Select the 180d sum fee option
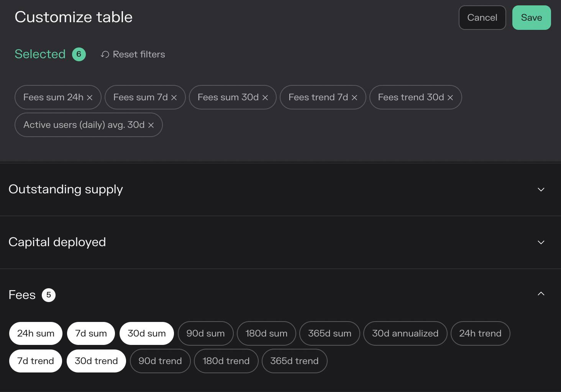 coord(267,333)
